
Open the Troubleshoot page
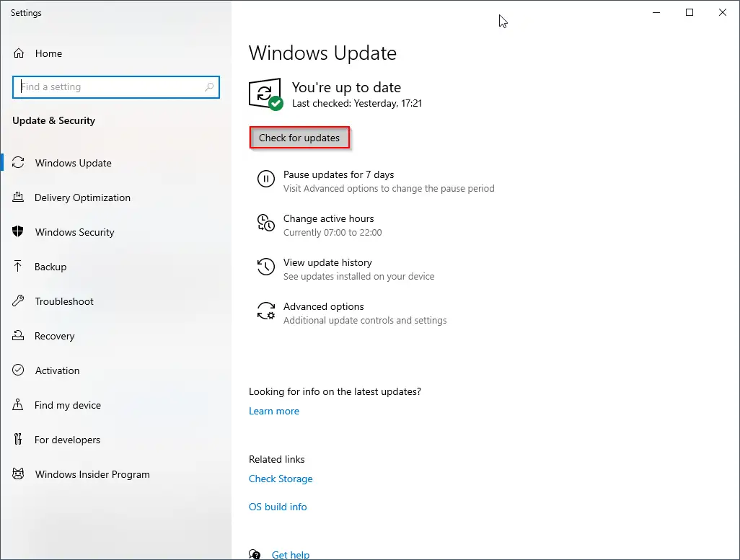(x=64, y=301)
